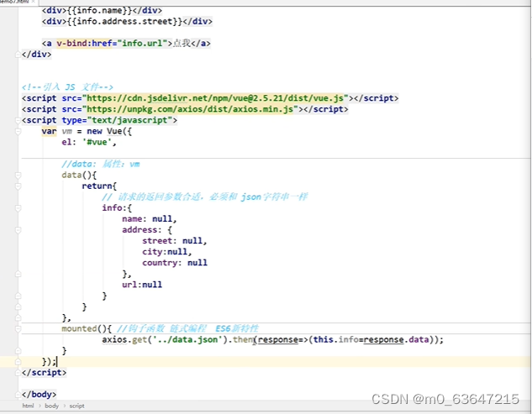The width and height of the screenshot is (532, 414).
Task: Click the city:null line
Action: (x=167, y=252)
